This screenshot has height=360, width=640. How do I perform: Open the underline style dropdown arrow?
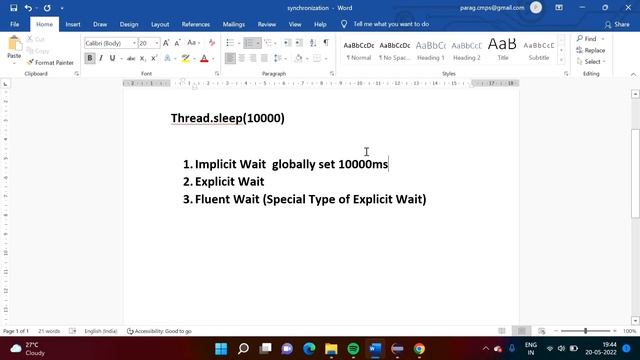click(x=121, y=59)
